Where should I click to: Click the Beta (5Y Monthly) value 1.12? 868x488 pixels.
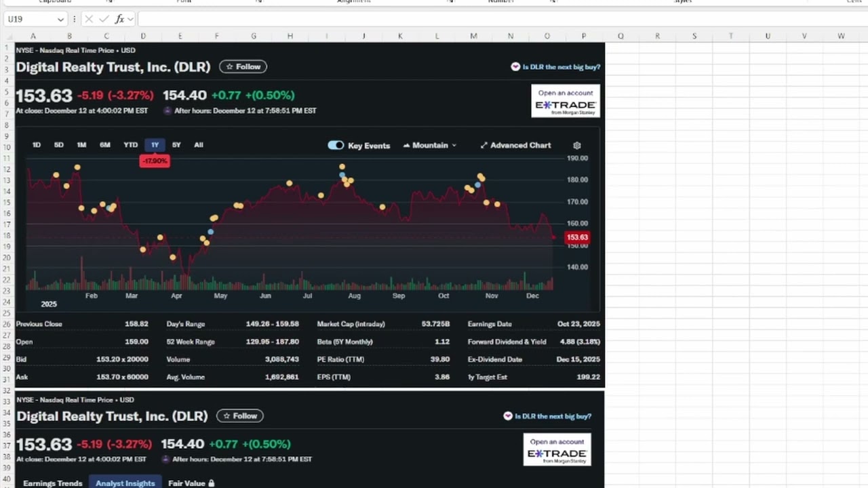[442, 342]
